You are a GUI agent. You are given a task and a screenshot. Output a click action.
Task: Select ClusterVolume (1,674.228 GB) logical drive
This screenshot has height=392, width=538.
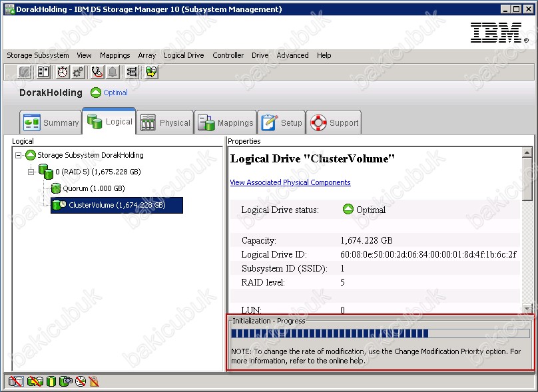(x=117, y=205)
